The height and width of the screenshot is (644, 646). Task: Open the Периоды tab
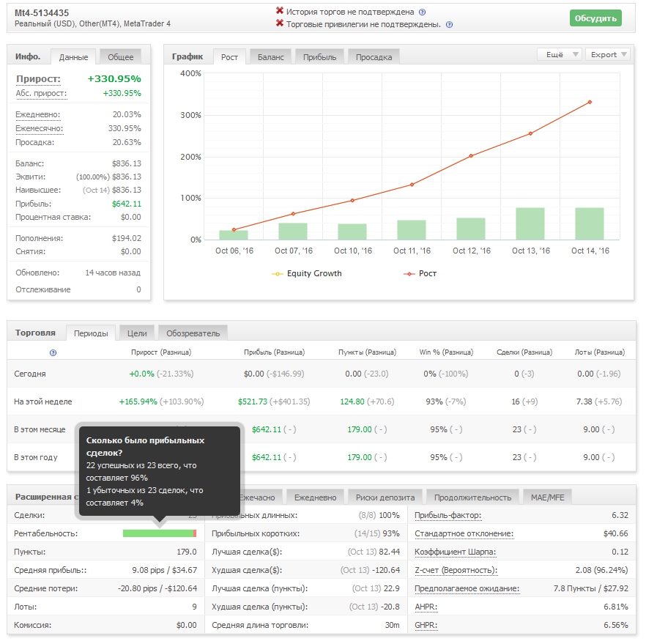click(91, 333)
